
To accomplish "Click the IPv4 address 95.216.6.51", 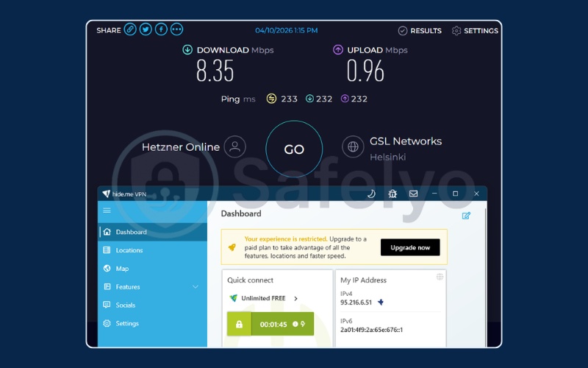I will (356, 302).
